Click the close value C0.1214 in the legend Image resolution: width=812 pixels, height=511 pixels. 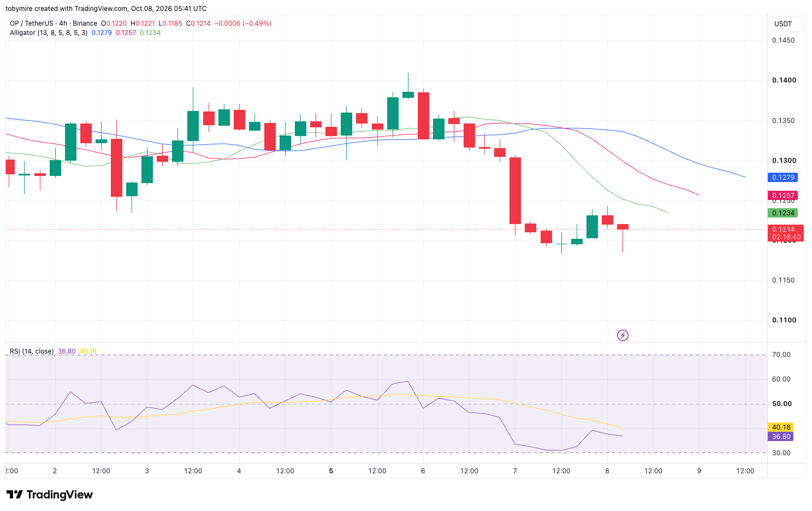[x=198, y=24]
